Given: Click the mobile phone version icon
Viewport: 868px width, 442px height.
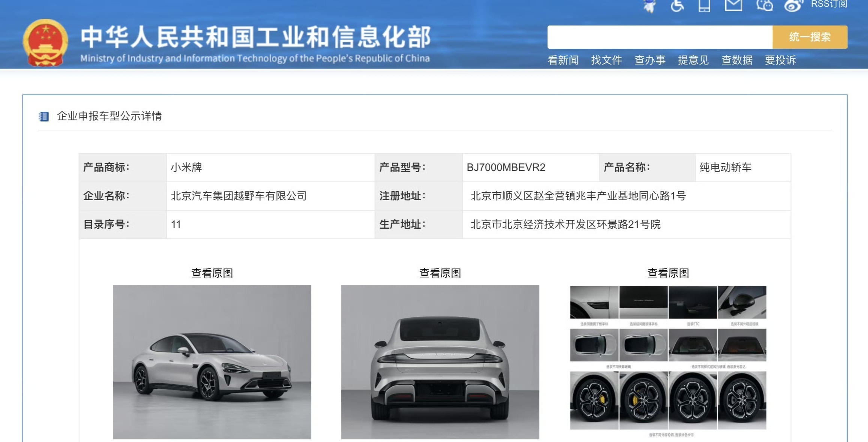Looking at the screenshot, I should (704, 6).
